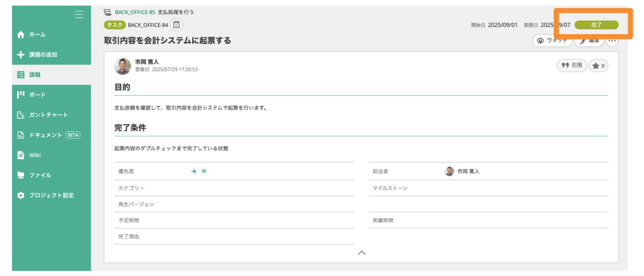
Task: Collapse the sidebar with hamburger icon
Action: point(79,14)
